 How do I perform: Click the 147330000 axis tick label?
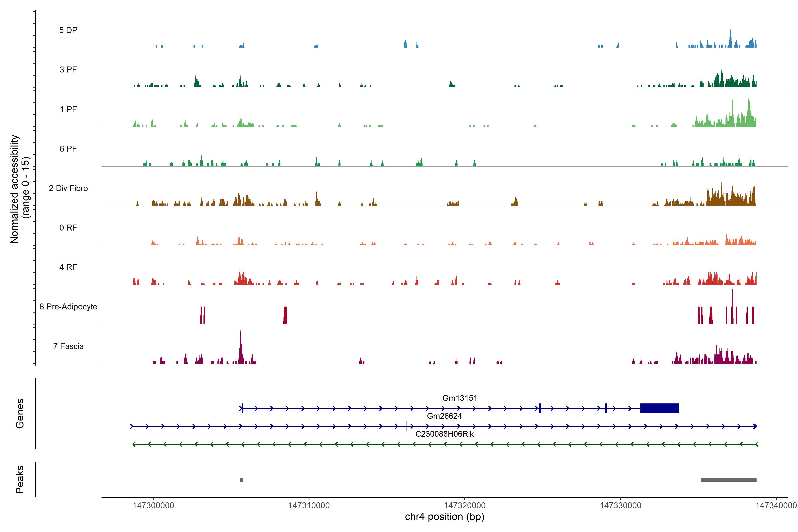620,506
